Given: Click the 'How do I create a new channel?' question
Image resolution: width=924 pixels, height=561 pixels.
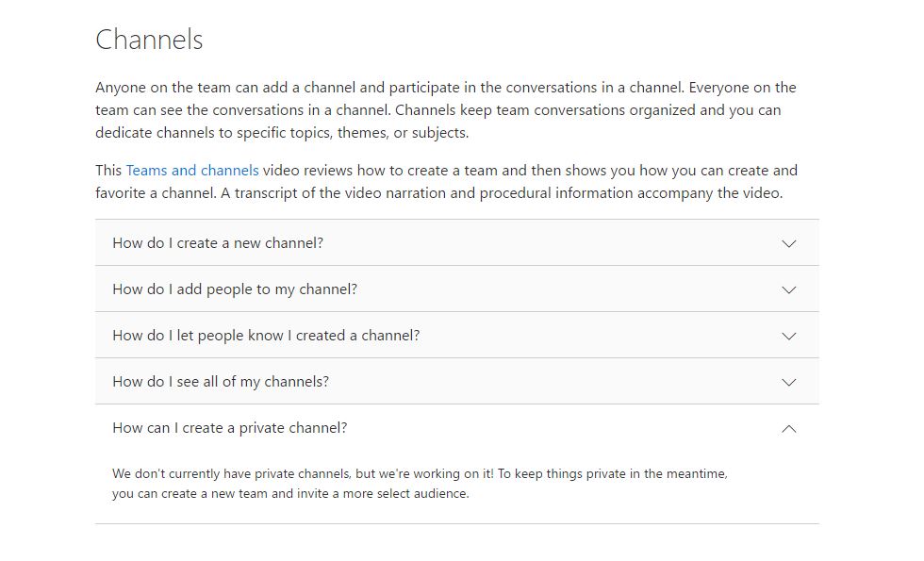Looking at the screenshot, I should tap(218, 243).
